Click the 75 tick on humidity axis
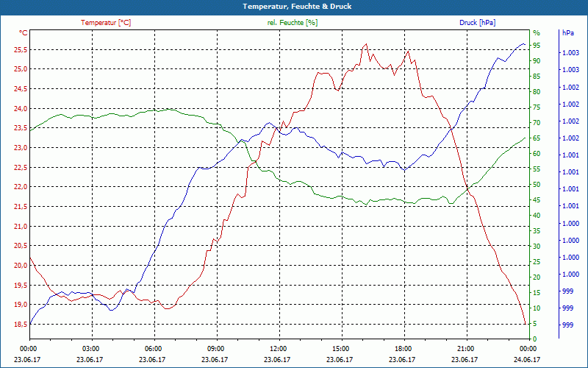 537,107
